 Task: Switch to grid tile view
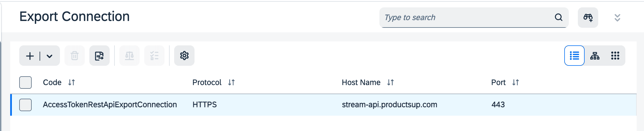tap(615, 56)
